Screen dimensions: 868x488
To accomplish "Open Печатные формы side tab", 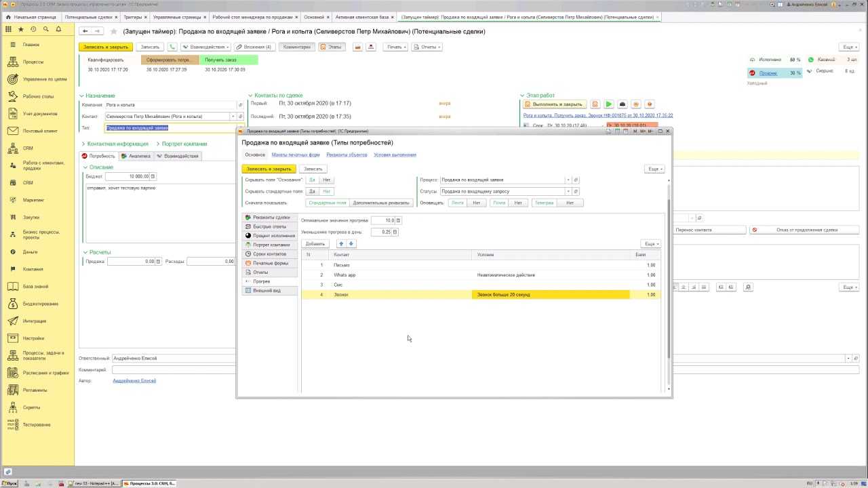I will tap(271, 263).
